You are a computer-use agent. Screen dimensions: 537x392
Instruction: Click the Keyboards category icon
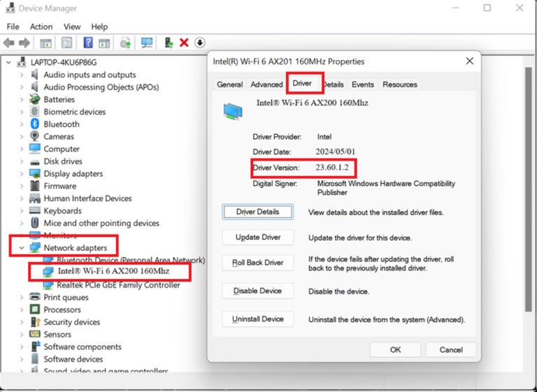(x=34, y=210)
